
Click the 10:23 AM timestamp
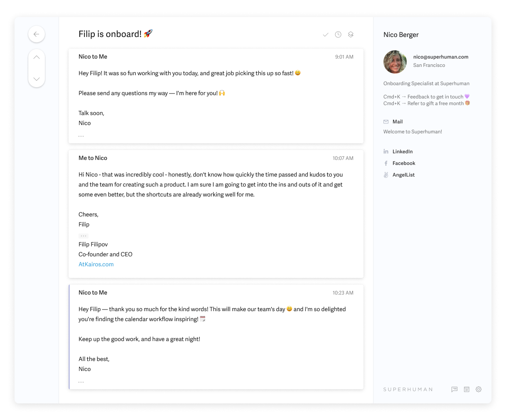(343, 293)
